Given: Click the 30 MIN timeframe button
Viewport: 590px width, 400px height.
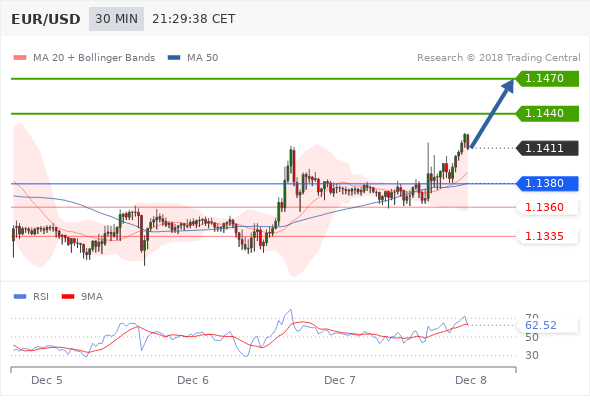Looking at the screenshot, I should [116, 19].
